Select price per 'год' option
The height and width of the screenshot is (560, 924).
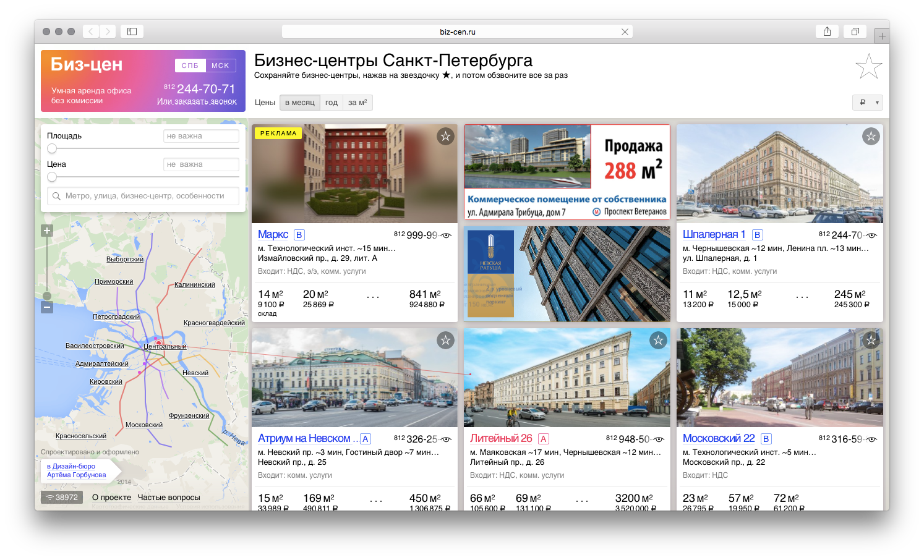pos(332,103)
